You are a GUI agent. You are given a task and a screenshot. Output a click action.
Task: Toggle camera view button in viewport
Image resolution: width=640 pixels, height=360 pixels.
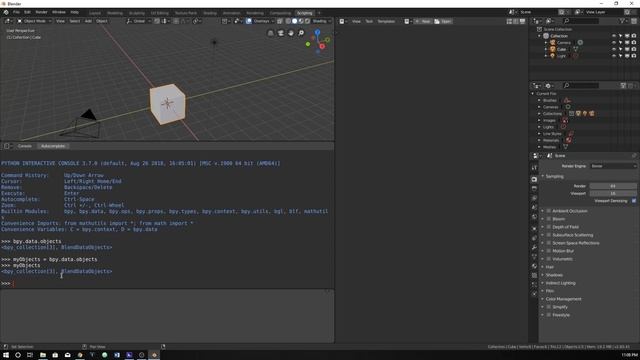(x=281, y=33)
